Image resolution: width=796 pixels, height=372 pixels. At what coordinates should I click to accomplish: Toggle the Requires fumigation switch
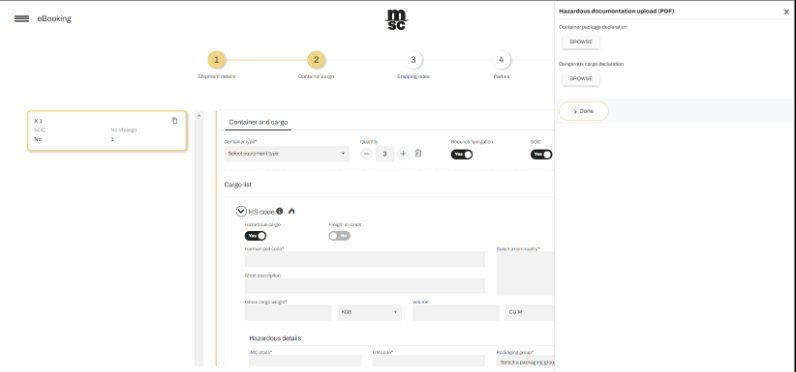pyautogui.click(x=461, y=154)
